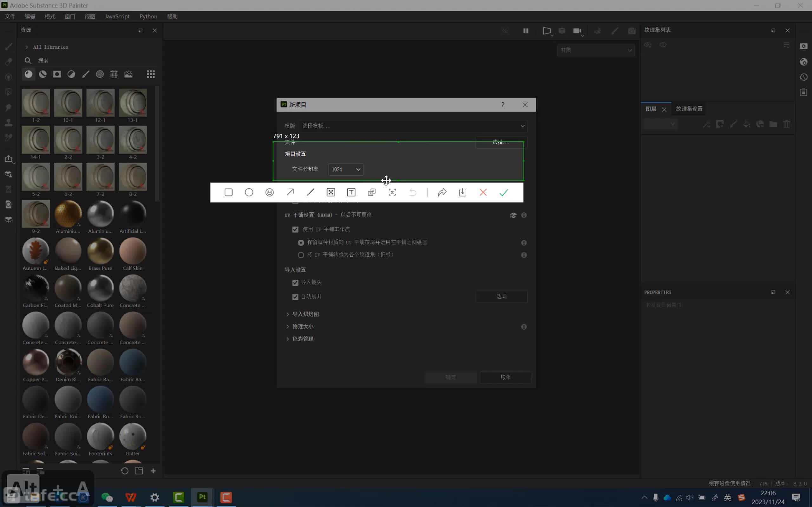This screenshot has height=507, width=812.
Task: Enable 自动展开 auto-unwrap checkbox
Action: [295, 296]
